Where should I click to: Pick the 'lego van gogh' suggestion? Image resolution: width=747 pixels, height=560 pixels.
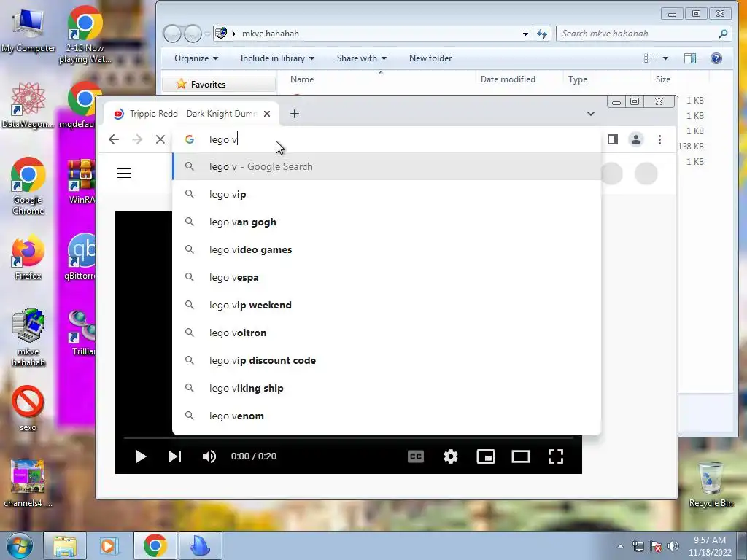point(387,222)
